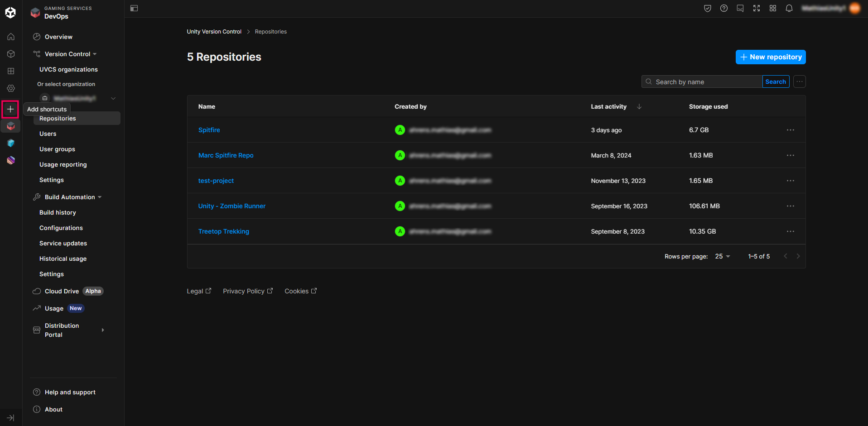Click the home icon in left rail
Screen dimensions: 868x426
pyautogui.click(x=11, y=37)
